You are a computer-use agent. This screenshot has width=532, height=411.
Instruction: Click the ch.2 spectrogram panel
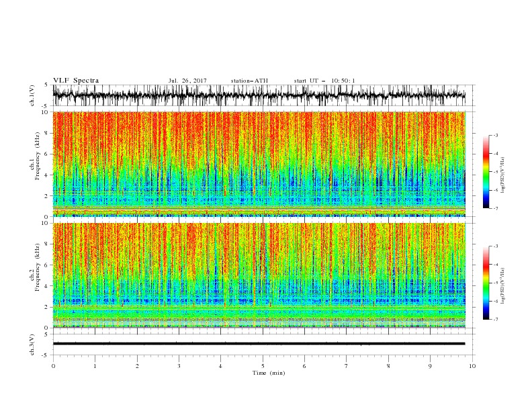click(259, 275)
